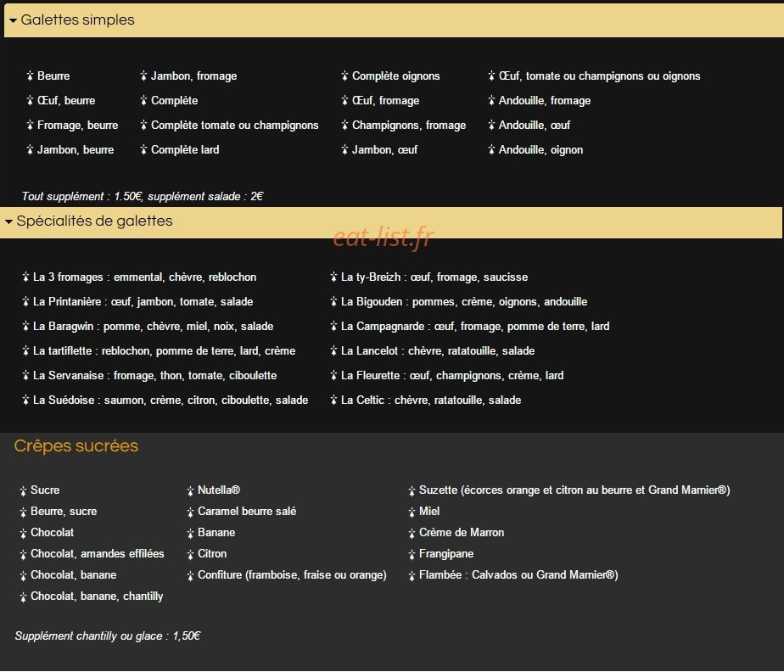Select the La Printanière specialty

coord(143,301)
